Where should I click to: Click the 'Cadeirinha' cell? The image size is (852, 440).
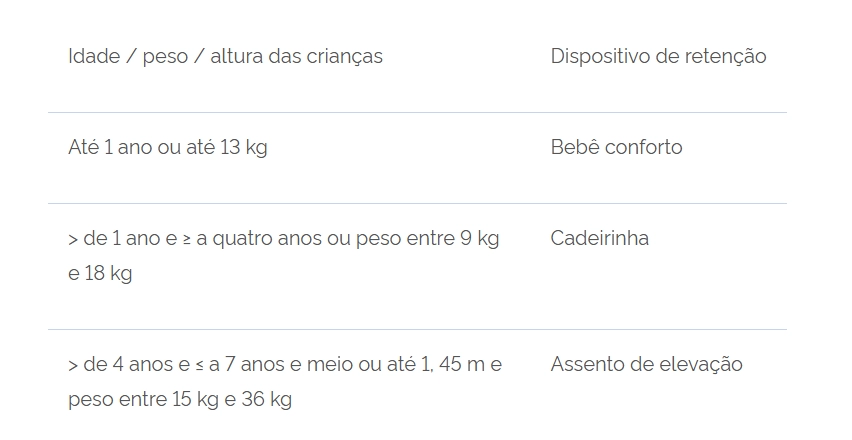tap(599, 238)
